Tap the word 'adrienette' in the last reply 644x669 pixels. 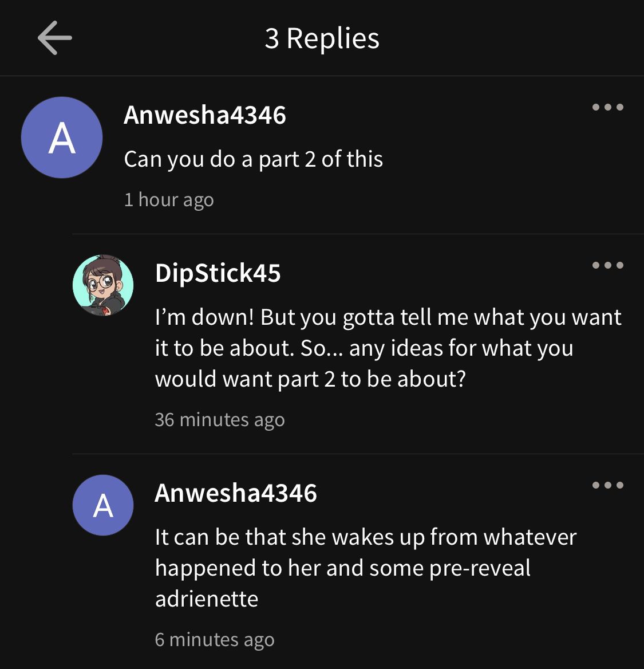207,599
